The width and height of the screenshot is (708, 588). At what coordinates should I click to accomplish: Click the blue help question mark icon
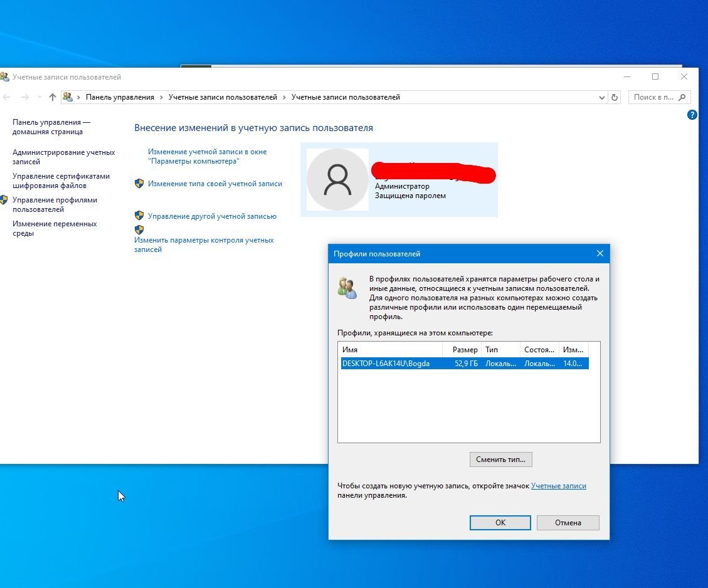(692, 115)
